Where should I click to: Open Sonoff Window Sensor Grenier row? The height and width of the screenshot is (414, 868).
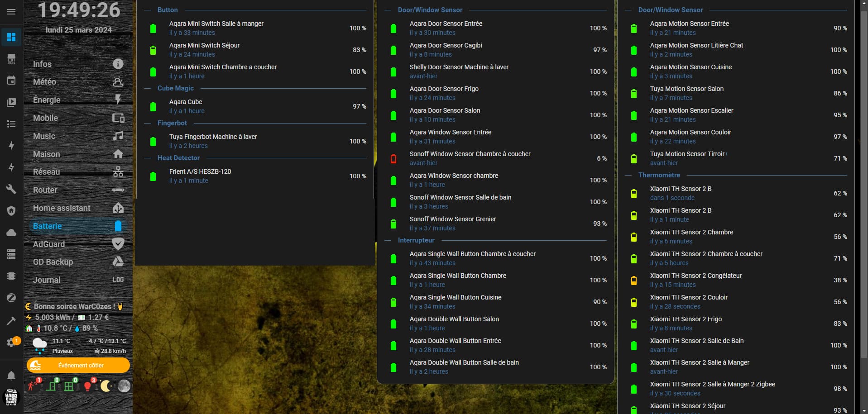(496, 224)
